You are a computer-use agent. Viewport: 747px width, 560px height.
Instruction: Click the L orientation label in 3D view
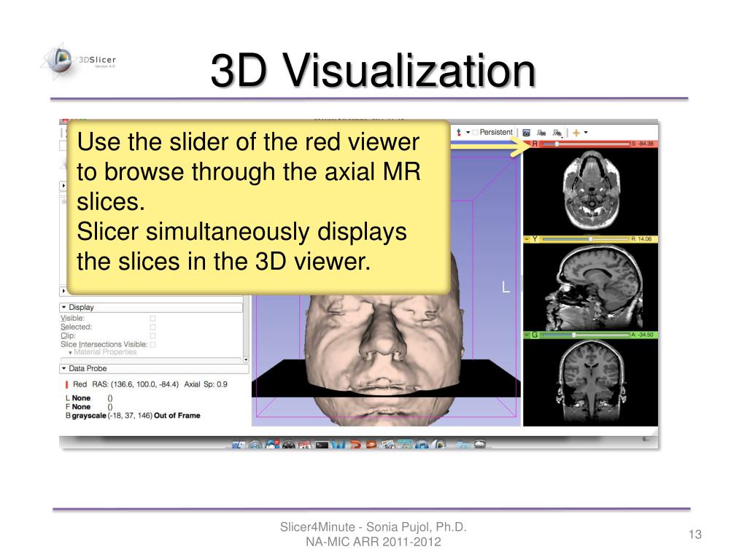[x=506, y=287]
